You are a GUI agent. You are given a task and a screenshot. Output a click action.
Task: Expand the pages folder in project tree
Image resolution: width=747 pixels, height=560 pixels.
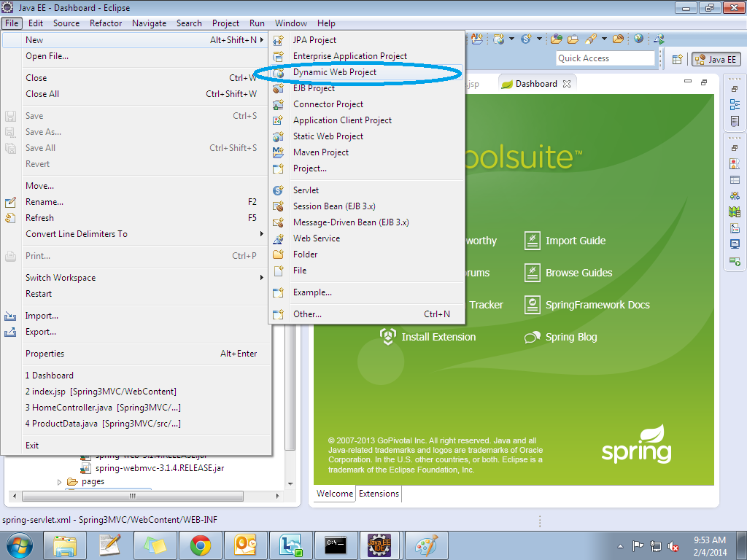pos(60,482)
